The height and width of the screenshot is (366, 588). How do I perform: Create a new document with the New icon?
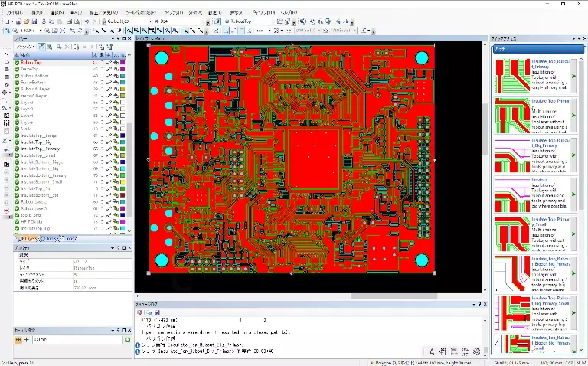7,21
